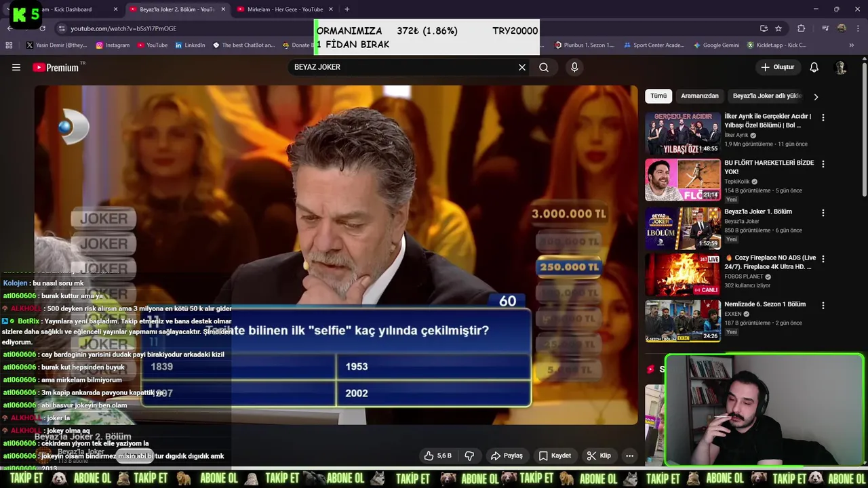Dislike the video with thumbs down

point(469,455)
